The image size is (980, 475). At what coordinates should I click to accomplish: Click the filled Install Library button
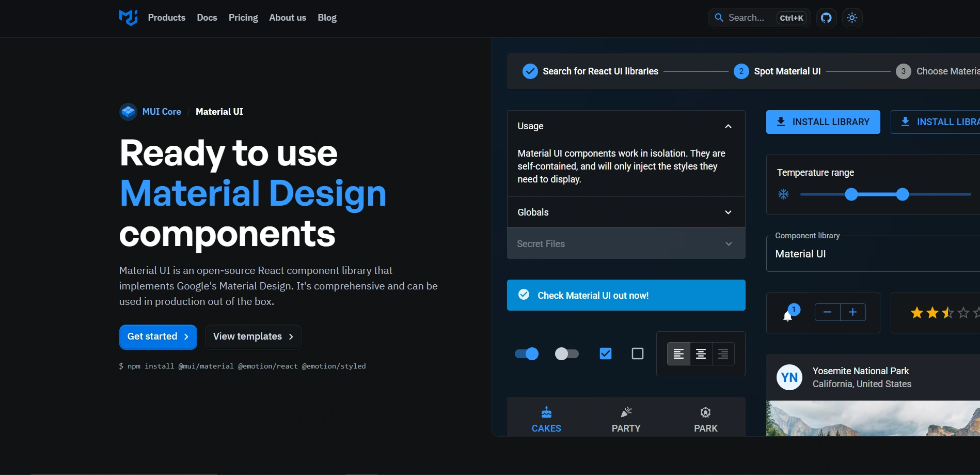[x=823, y=122]
